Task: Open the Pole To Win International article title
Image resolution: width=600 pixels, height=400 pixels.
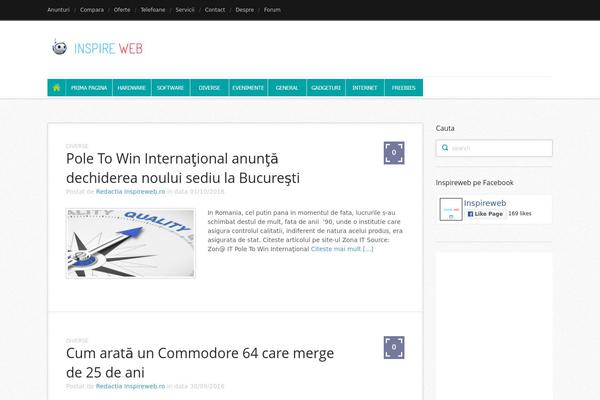Action: coord(183,168)
